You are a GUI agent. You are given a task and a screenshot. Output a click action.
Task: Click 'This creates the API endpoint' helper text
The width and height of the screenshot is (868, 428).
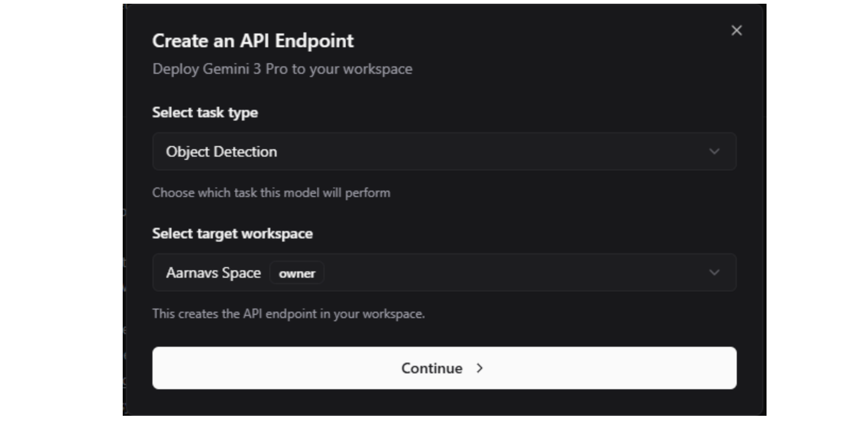(x=288, y=314)
